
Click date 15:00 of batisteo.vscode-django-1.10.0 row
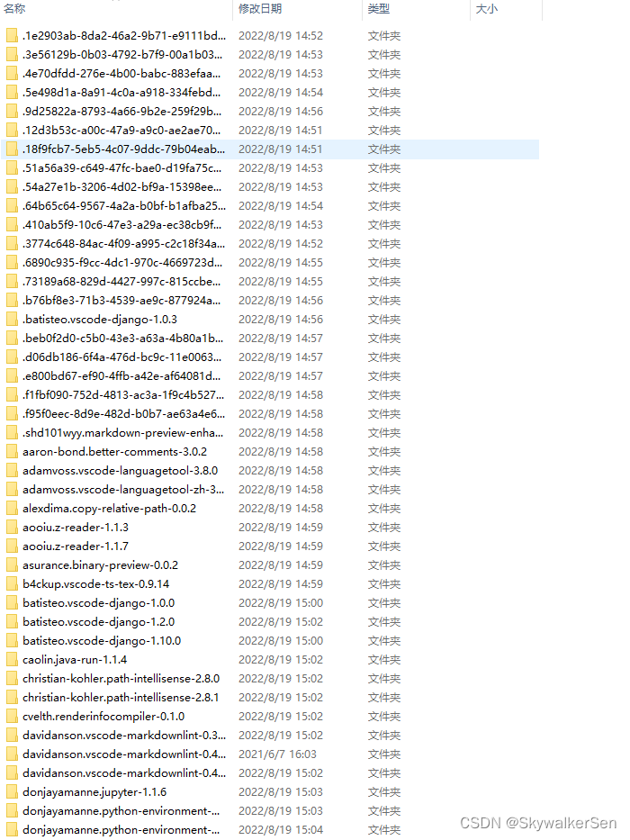point(281,641)
